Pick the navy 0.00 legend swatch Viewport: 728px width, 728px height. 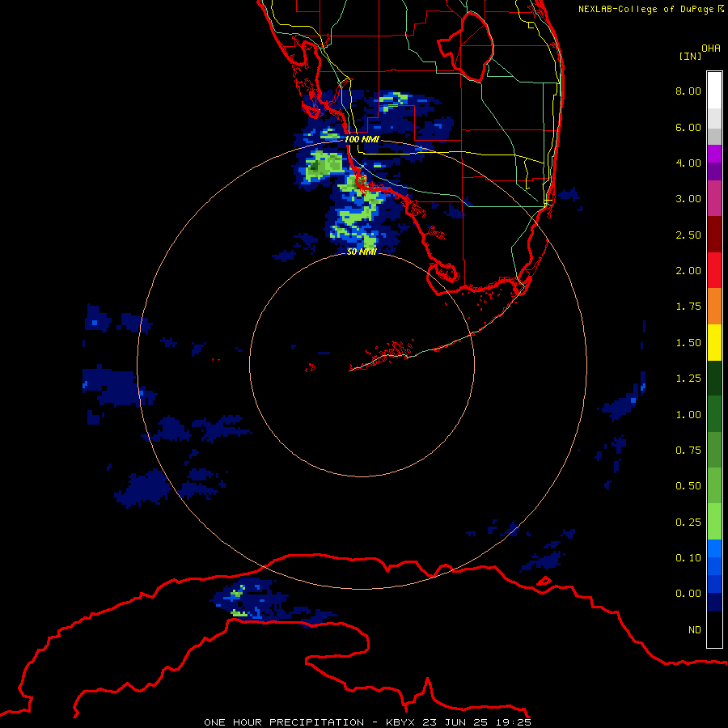point(714,603)
